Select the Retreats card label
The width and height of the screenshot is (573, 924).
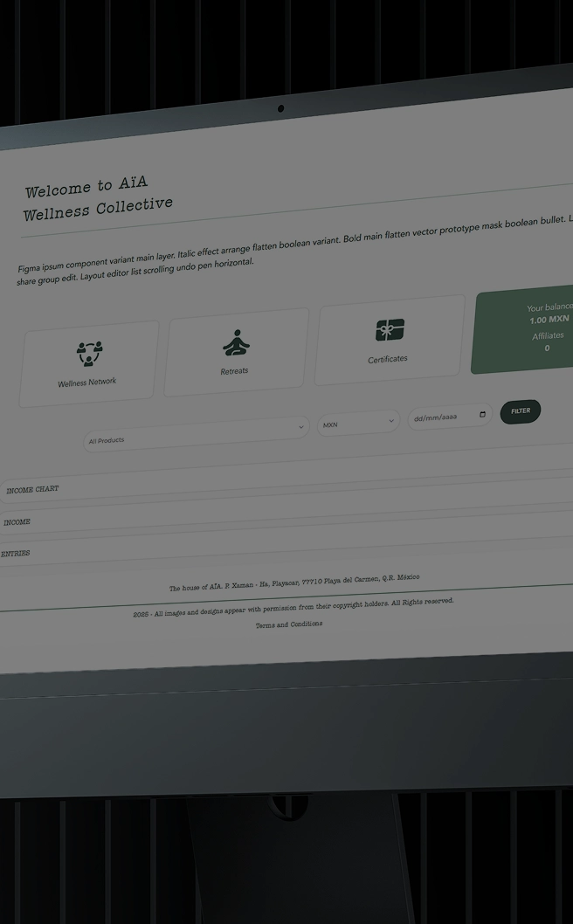coord(234,371)
